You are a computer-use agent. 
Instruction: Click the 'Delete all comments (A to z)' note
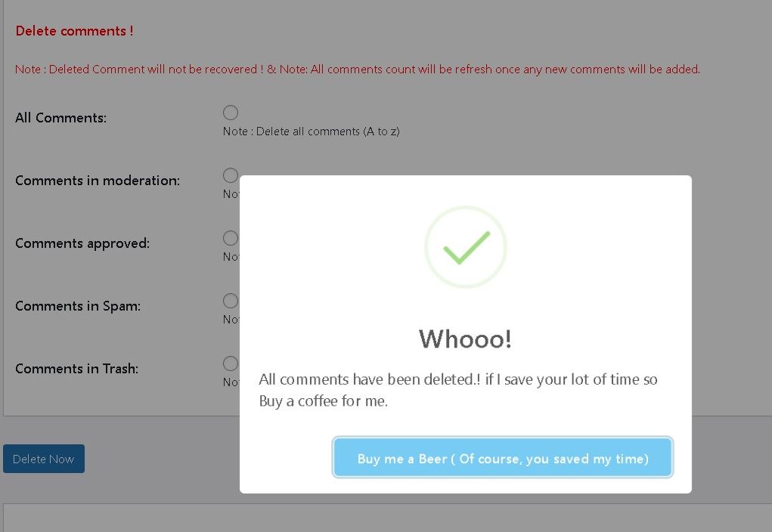click(311, 131)
